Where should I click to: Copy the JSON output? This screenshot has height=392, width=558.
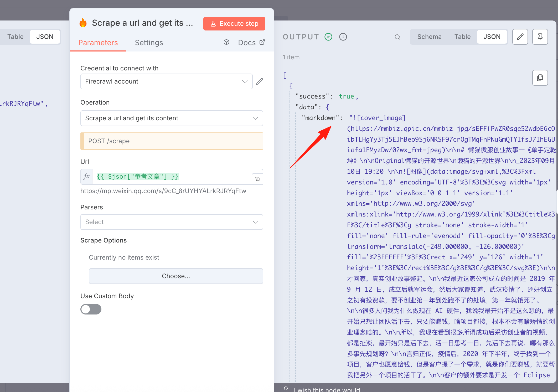pyautogui.click(x=540, y=78)
